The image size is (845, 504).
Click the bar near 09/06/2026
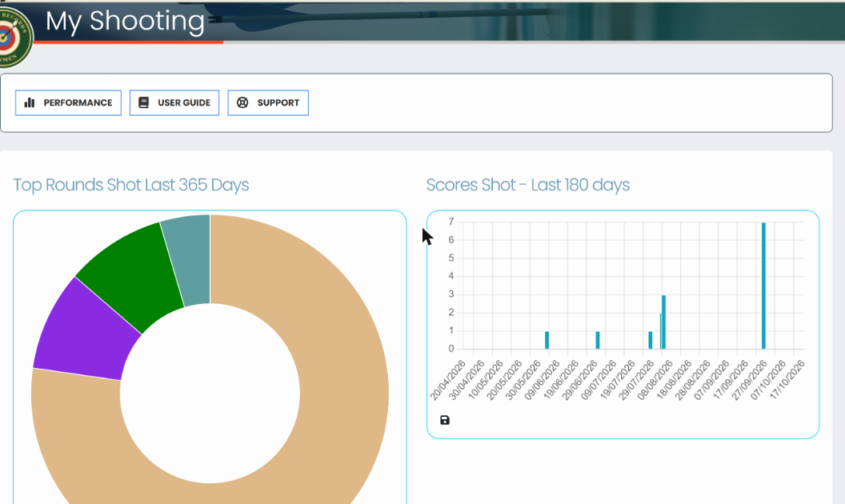pyautogui.click(x=547, y=340)
